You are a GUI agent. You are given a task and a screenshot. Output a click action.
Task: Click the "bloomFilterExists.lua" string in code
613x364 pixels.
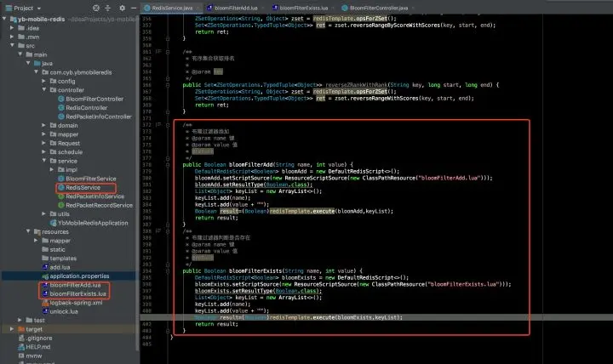point(464,284)
